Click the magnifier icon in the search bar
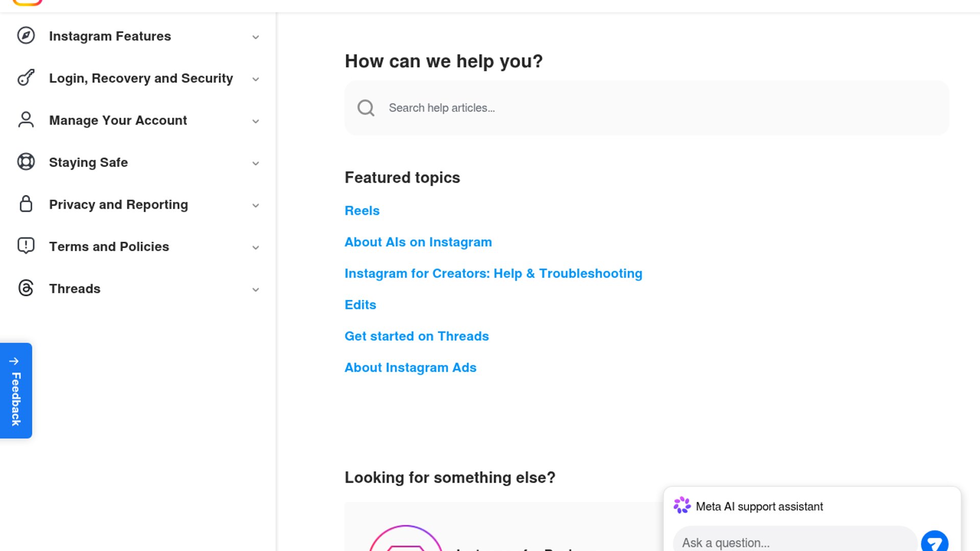This screenshot has height=551, width=980. tap(366, 108)
